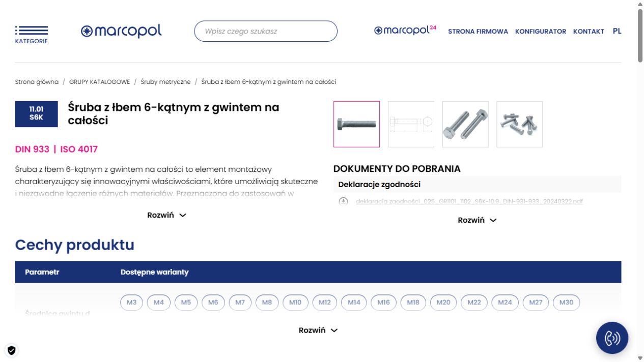Select the scattered bolts thumbnail
This screenshot has width=644, height=362.
point(520,124)
